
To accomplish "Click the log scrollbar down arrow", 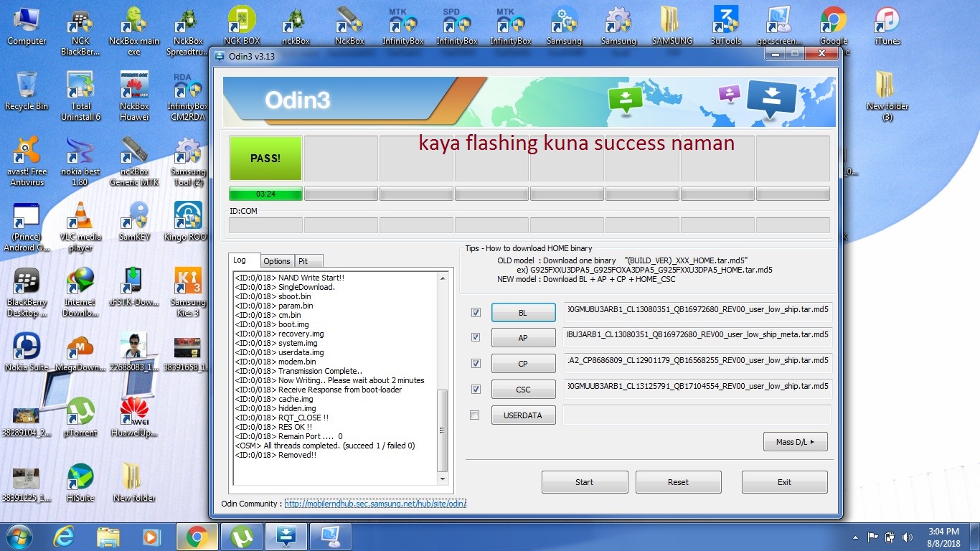I will (443, 479).
